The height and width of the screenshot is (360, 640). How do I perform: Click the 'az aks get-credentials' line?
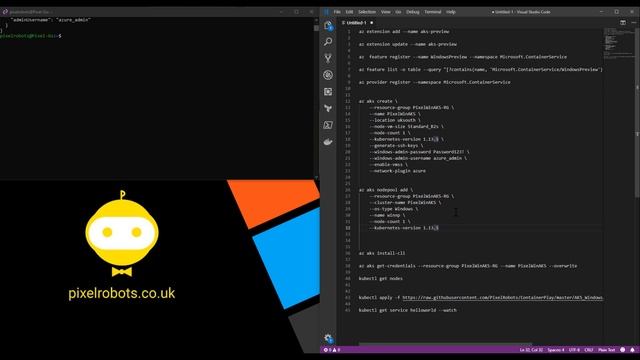click(x=468, y=266)
